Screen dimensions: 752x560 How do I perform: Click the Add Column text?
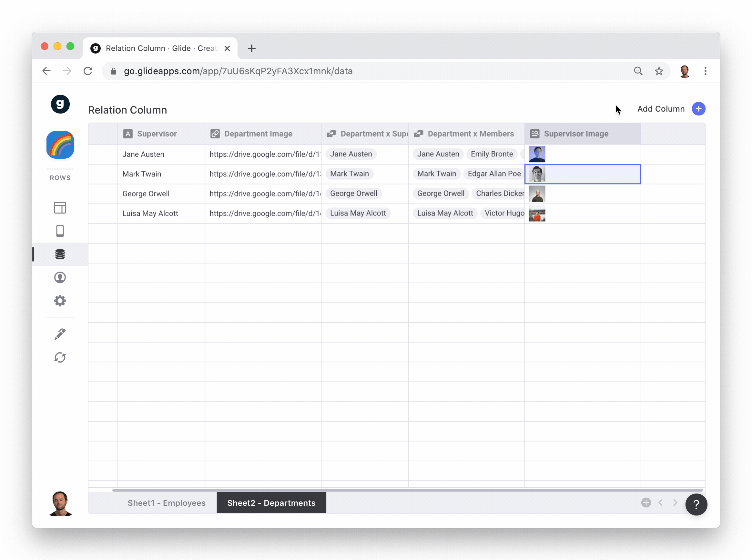click(660, 109)
